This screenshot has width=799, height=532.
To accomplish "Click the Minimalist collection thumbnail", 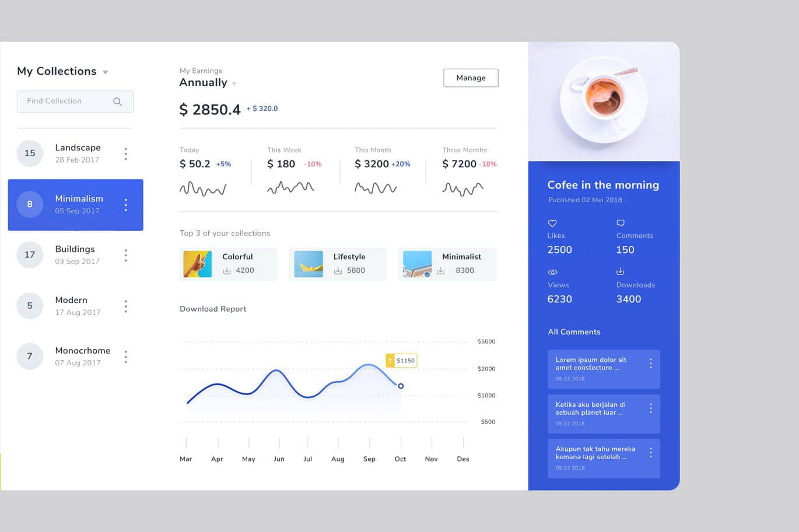I will click(417, 264).
